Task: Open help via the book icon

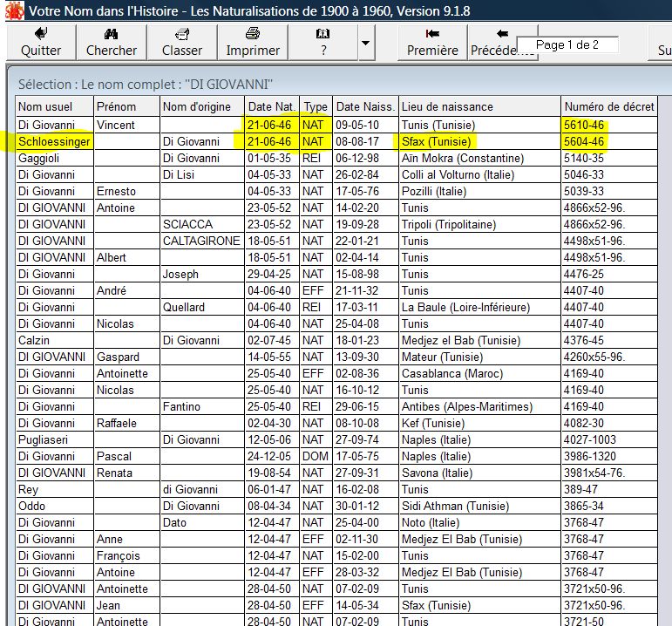Action: (x=322, y=33)
